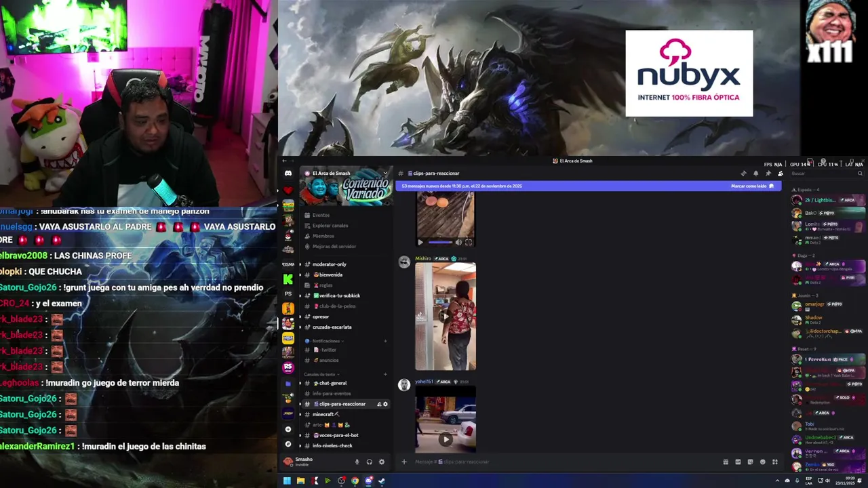
Task: Seek the top video progress bar
Action: (x=440, y=242)
